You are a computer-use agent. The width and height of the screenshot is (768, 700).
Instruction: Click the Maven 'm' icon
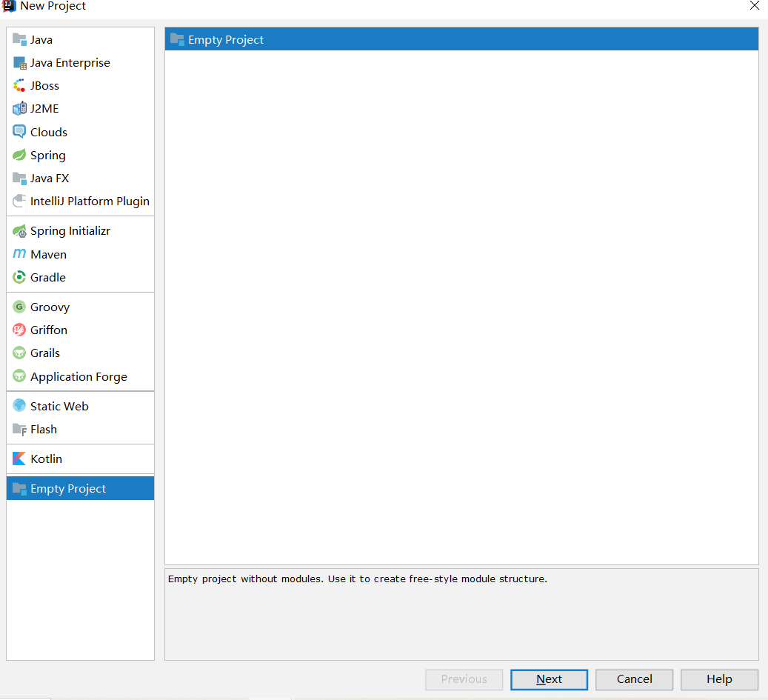click(x=19, y=254)
